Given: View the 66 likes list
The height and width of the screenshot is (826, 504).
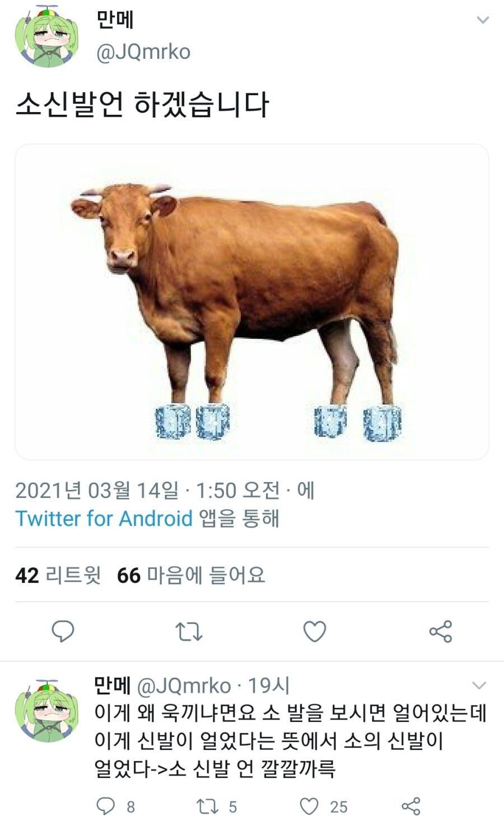Looking at the screenshot, I should [191, 575].
